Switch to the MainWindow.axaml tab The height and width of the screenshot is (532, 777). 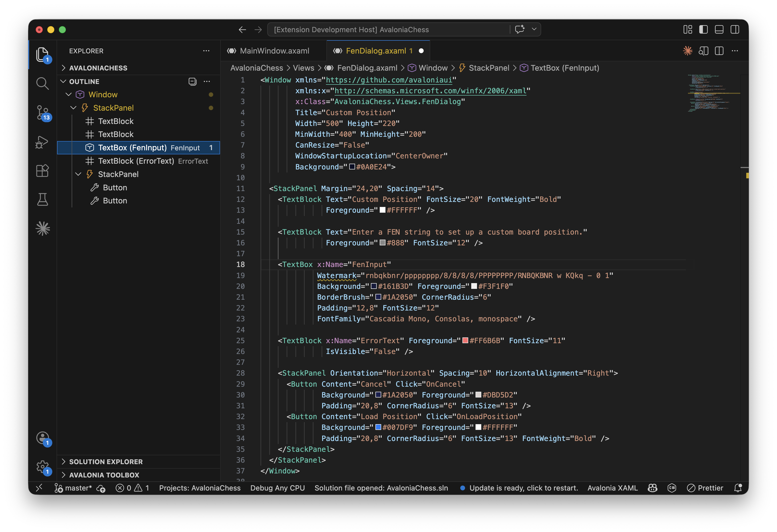(x=274, y=51)
